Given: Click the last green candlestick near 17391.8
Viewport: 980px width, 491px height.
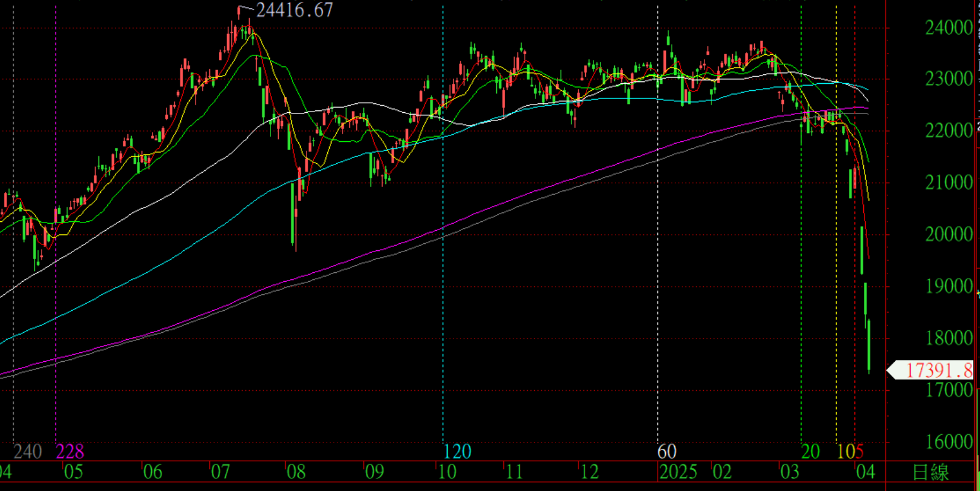Looking at the screenshot, I should click(x=869, y=346).
